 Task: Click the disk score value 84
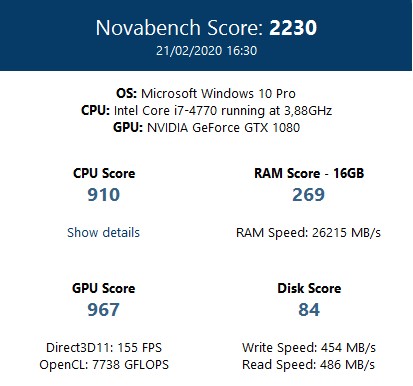(x=309, y=310)
